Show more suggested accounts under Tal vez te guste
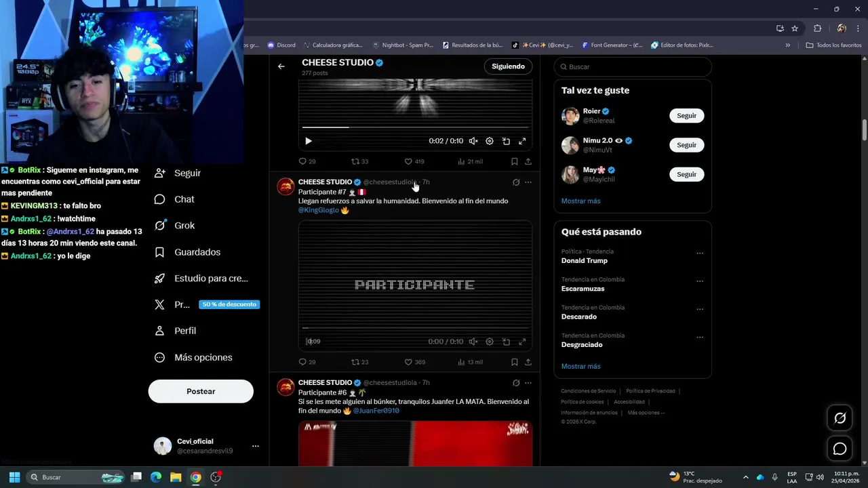Image resolution: width=868 pixels, height=488 pixels. click(x=580, y=201)
